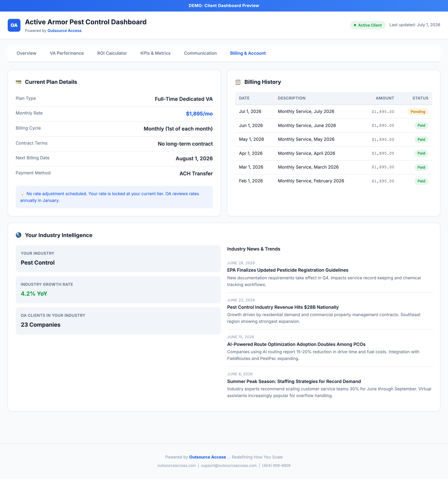Click the Paid badge for March 2026
Image resolution: width=448 pixels, height=479 pixels.
tap(421, 167)
